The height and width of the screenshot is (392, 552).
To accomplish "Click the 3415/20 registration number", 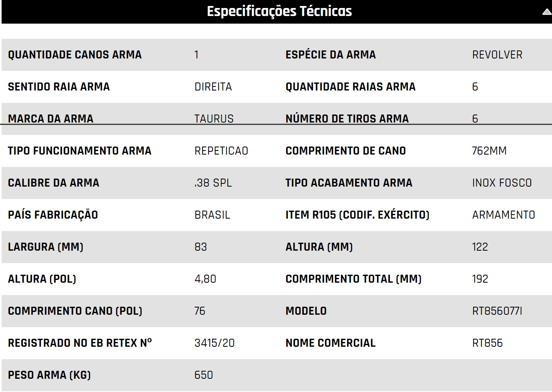I will coord(215,343).
